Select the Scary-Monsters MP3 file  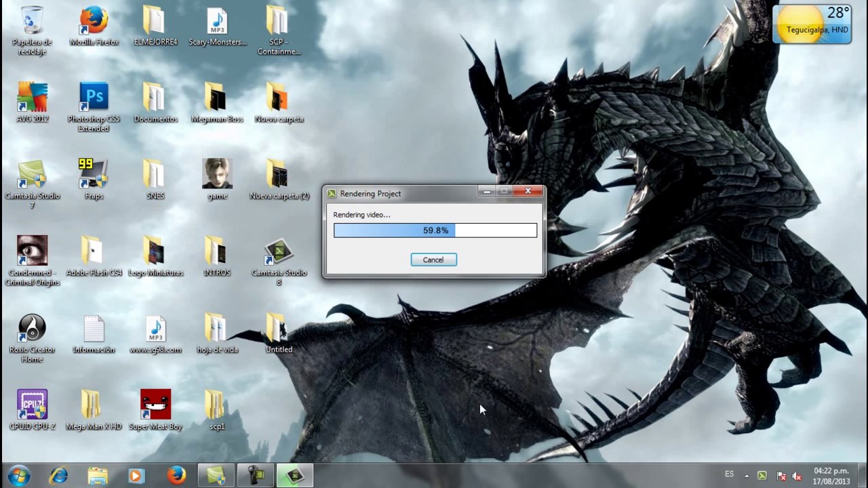[217, 26]
